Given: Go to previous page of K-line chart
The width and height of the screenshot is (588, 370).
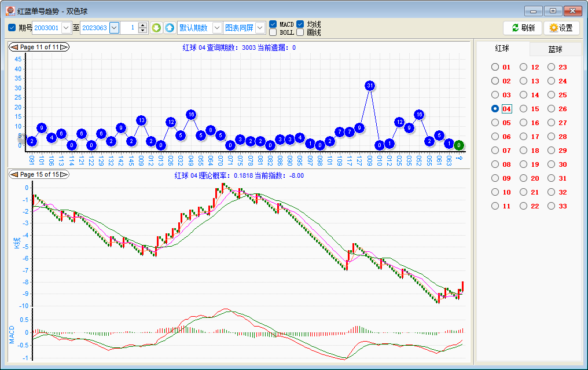Looking at the screenshot, I should (x=14, y=174).
